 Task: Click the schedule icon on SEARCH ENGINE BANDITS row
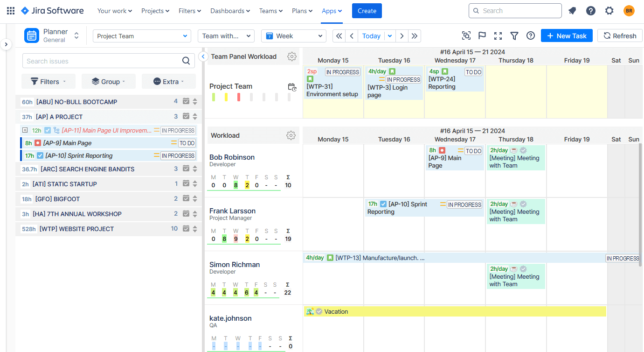click(x=186, y=169)
